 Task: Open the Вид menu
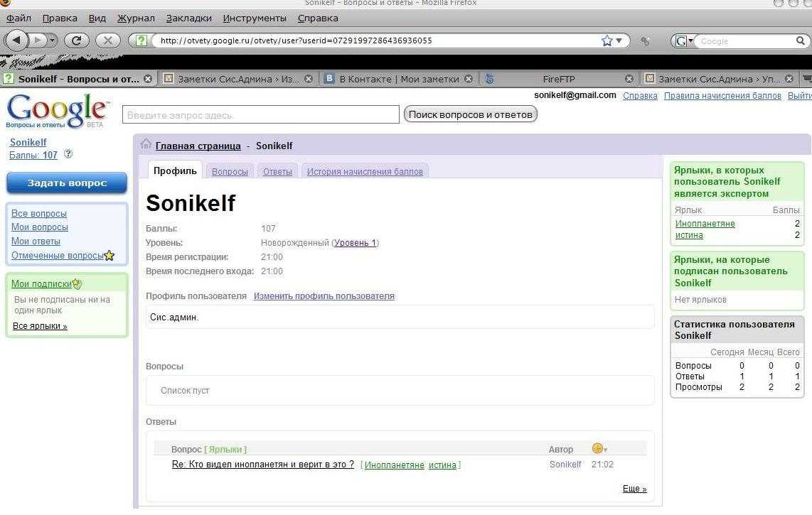coord(97,18)
